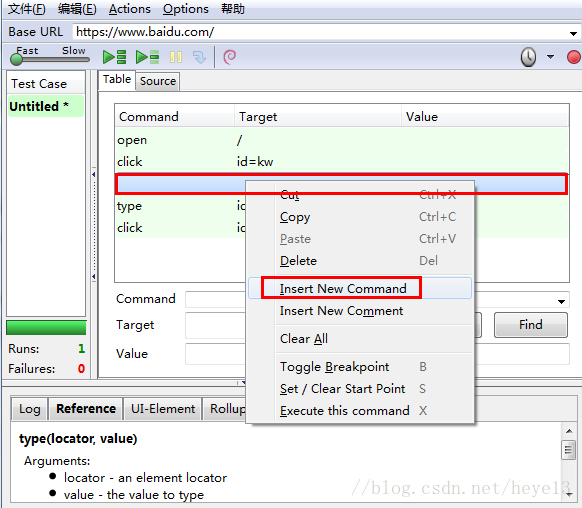Adjust the Fast/Slow speed slider knob

(16, 59)
